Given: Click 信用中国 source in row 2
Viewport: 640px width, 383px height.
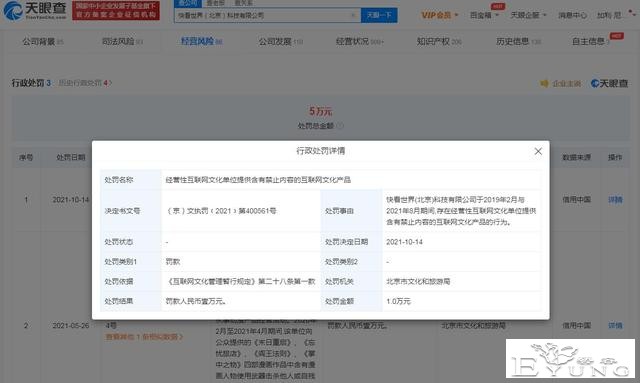Looking at the screenshot, I should point(576,325).
